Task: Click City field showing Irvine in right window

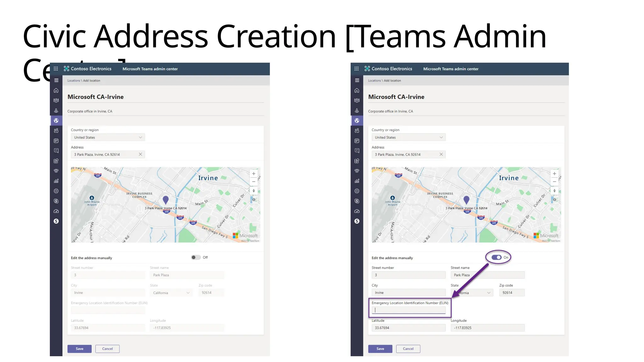Action: point(408,293)
